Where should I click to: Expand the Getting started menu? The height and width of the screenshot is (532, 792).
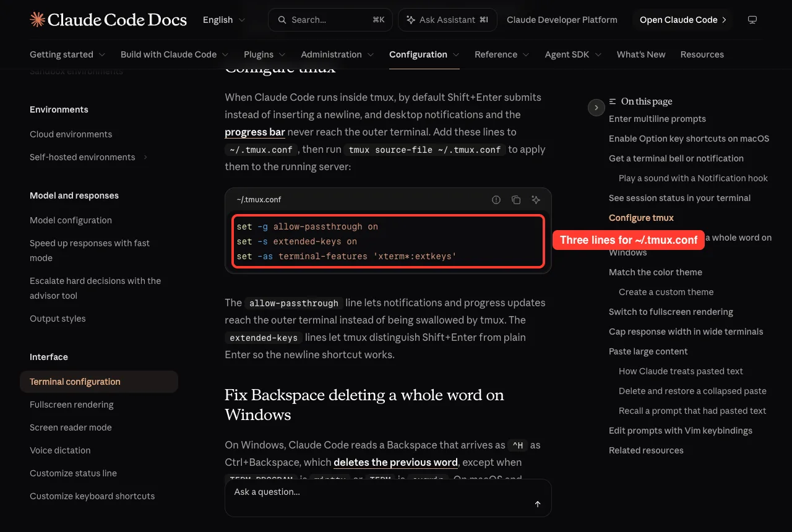[67, 54]
